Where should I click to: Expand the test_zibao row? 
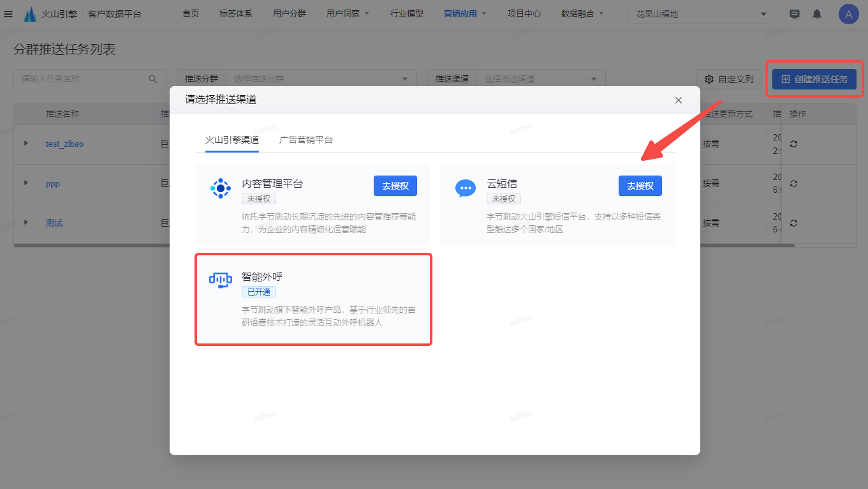pyautogui.click(x=26, y=143)
